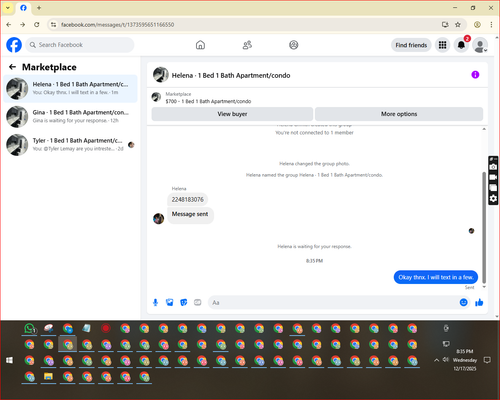Open the tab search dropdown arrow
500x400 pixels.
click(x=8, y=8)
